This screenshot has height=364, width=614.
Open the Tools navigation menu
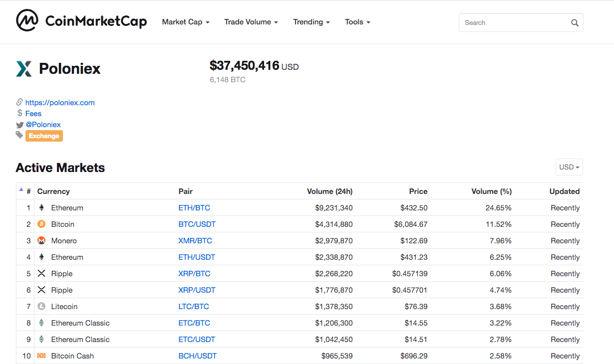coord(357,22)
